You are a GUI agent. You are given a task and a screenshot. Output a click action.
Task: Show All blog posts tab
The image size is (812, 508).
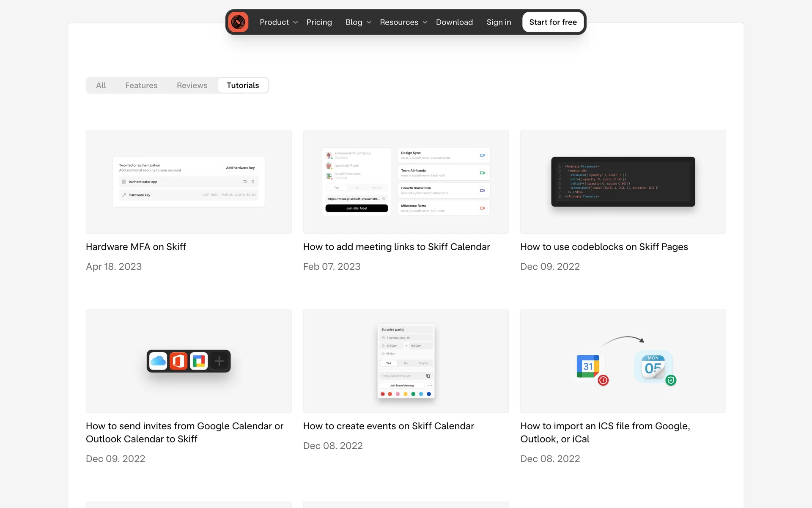coord(101,86)
